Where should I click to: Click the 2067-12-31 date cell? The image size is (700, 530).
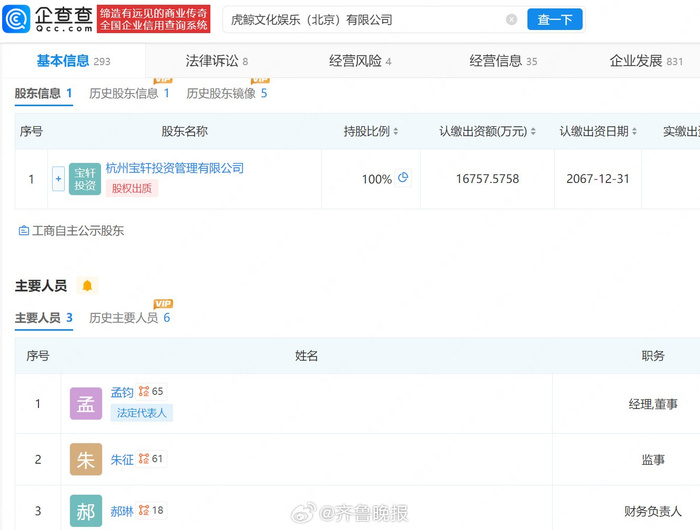coord(598,179)
